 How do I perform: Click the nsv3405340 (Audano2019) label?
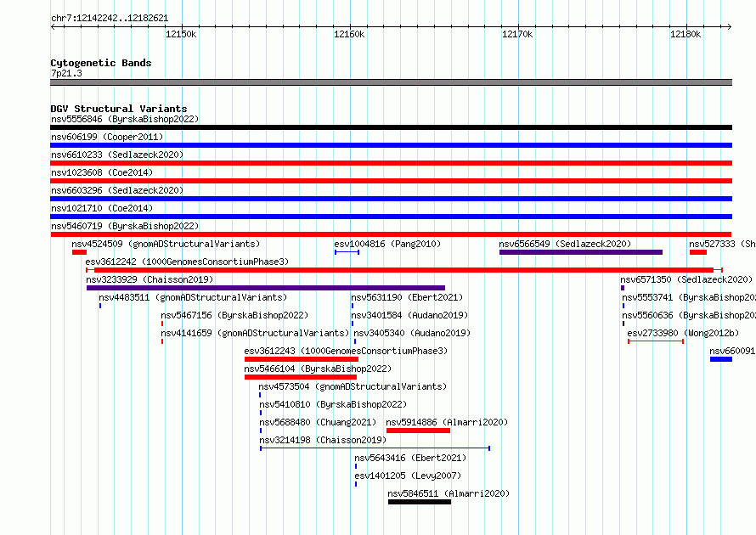coord(412,333)
